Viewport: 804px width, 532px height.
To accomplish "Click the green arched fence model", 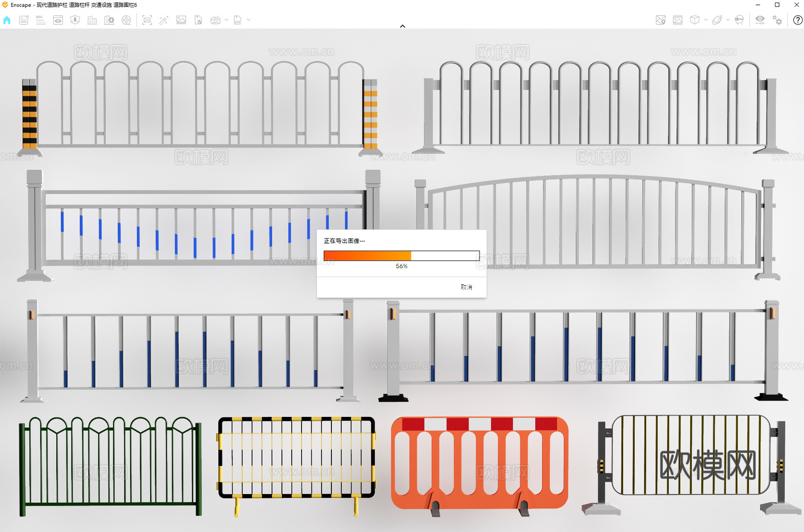I will (110, 466).
